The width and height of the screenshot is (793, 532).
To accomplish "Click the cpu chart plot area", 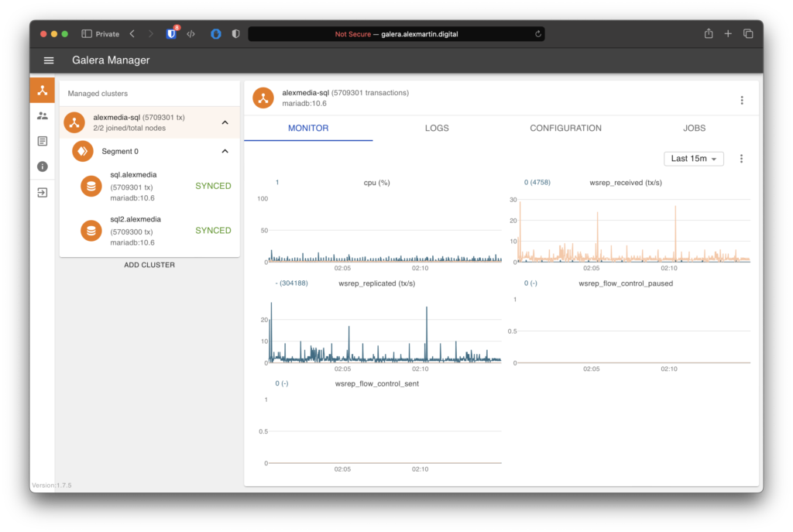I will click(x=384, y=230).
